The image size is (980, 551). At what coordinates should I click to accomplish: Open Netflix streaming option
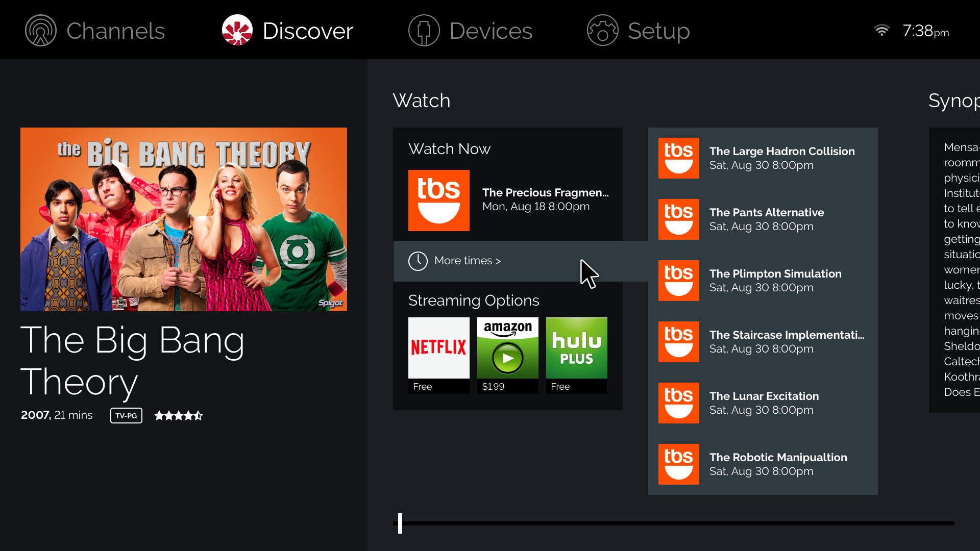(439, 348)
